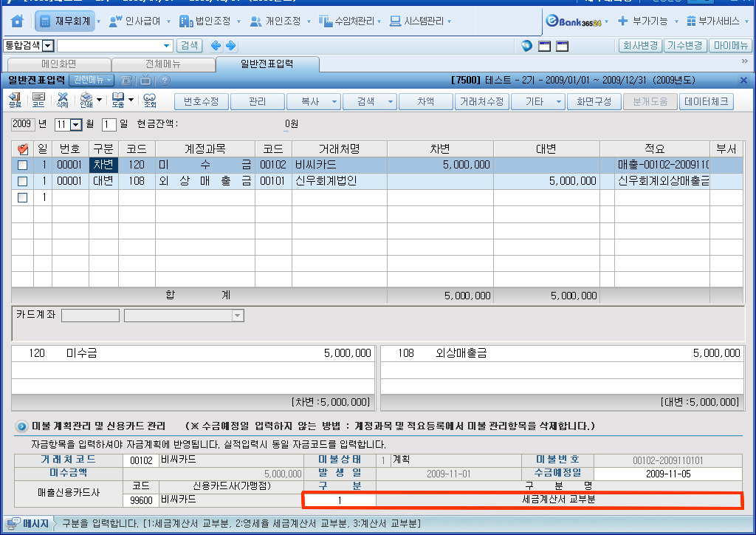This screenshot has width=756, height=535.
Task: Click the 번호수정 button
Action: point(201,101)
